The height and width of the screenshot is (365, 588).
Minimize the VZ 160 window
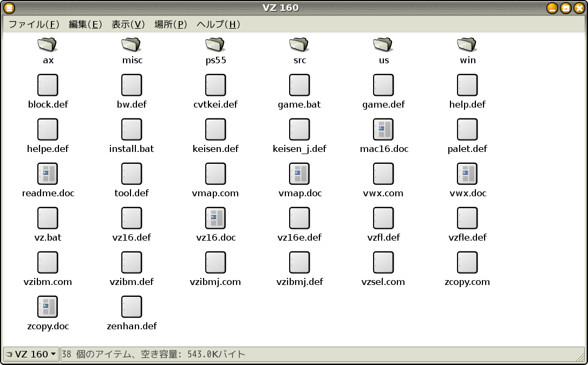(552, 8)
